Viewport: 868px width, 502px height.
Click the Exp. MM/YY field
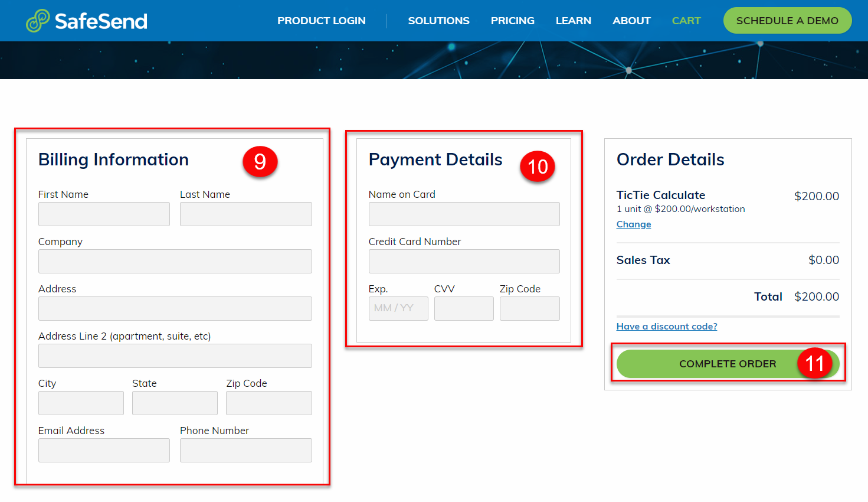coord(398,308)
